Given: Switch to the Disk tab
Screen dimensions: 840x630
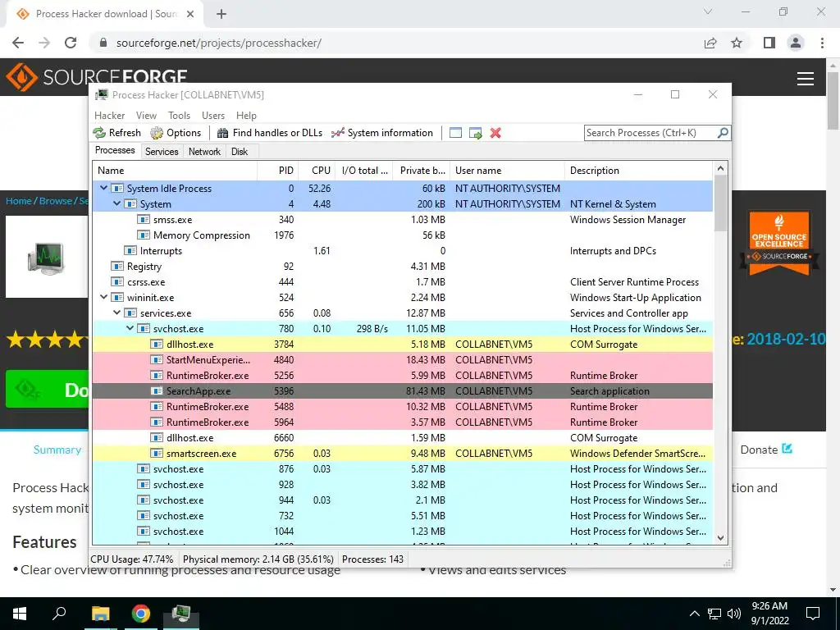Looking at the screenshot, I should point(240,152).
